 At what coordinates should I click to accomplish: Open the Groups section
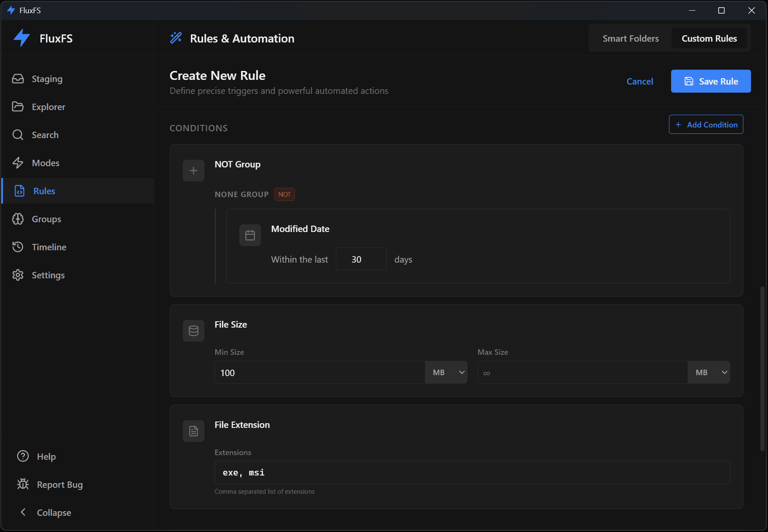pos(46,219)
